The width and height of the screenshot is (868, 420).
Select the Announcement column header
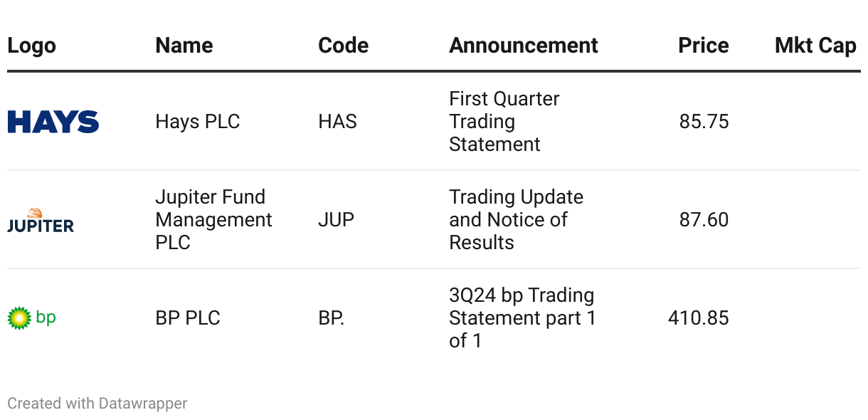click(524, 46)
